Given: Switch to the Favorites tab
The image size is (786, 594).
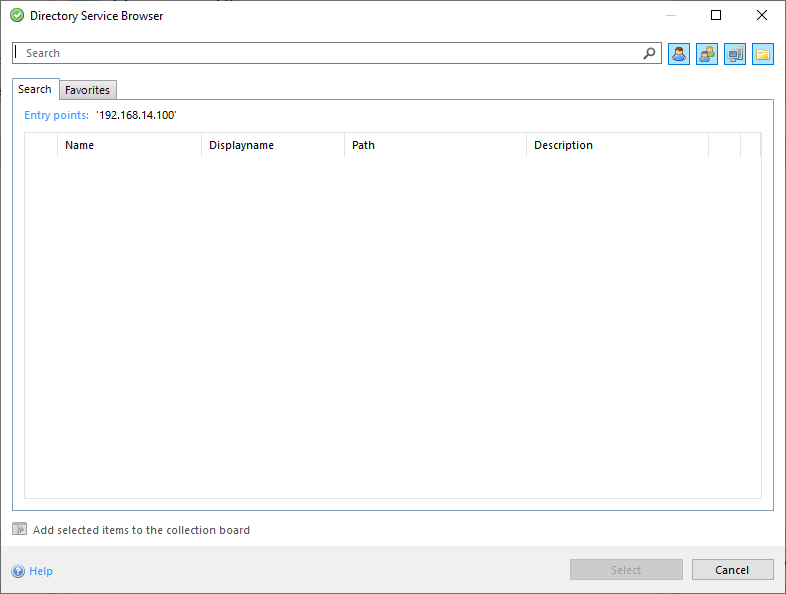Looking at the screenshot, I should pos(87,90).
